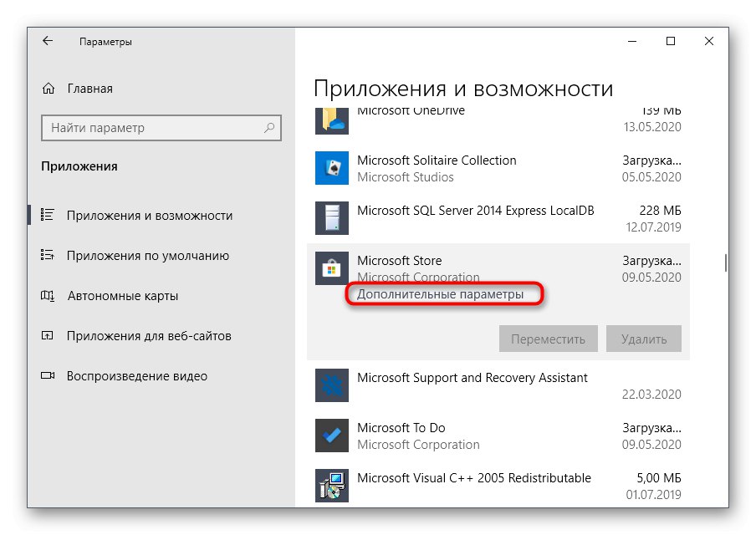The height and width of the screenshot is (535, 756).
Task: Click the Microsoft Store bag icon
Action: click(x=332, y=268)
